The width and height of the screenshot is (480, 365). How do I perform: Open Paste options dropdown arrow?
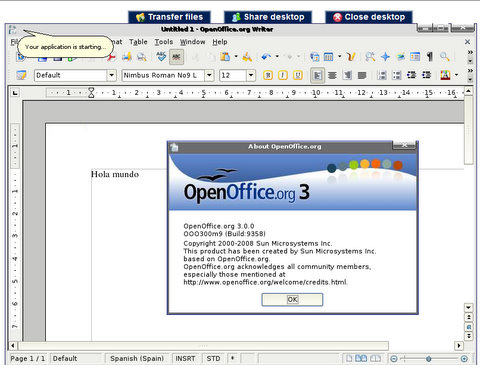point(236,57)
